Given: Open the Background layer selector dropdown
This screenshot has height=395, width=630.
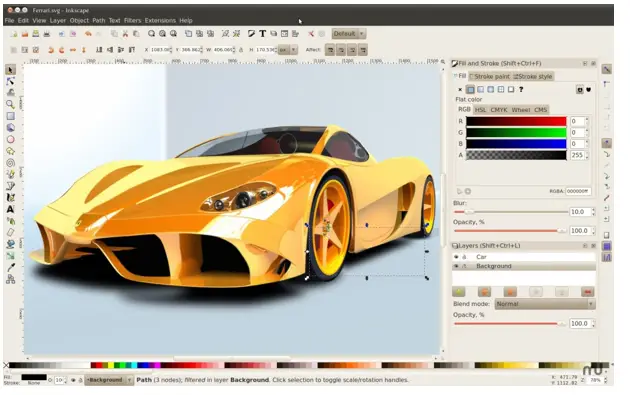Looking at the screenshot, I should tap(109, 380).
